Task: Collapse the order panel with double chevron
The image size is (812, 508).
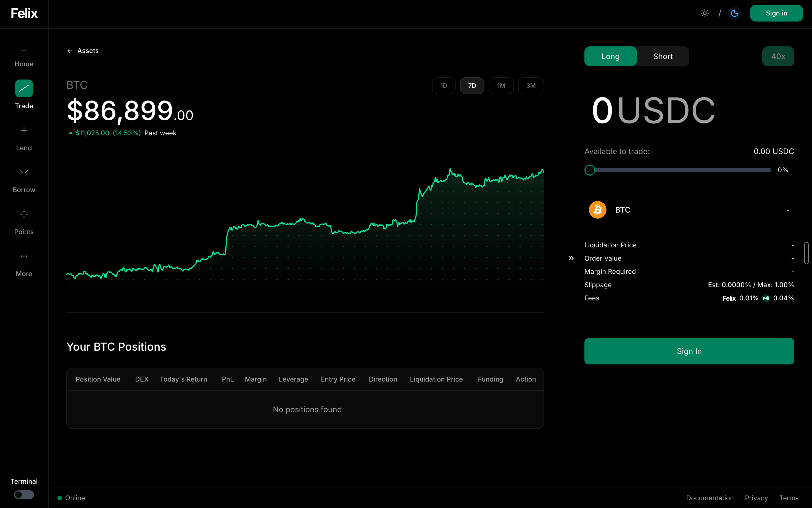Action: point(571,258)
